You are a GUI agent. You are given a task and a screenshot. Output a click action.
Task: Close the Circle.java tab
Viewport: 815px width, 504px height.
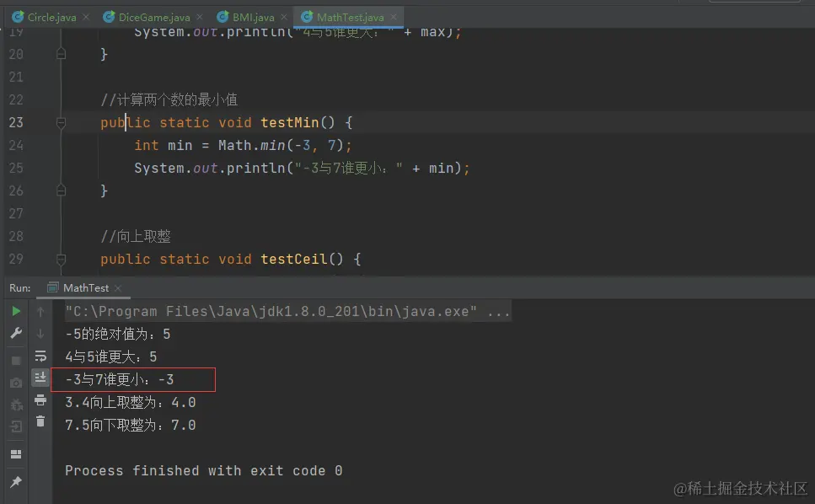pyautogui.click(x=86, y=17)
